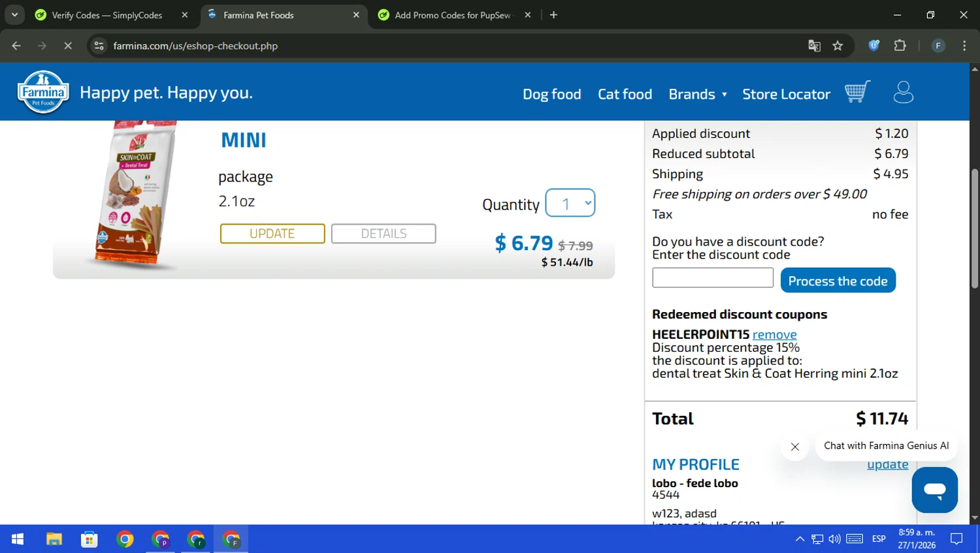
Task: Bookmark this page with the star icon
Action: click(838, 46)
